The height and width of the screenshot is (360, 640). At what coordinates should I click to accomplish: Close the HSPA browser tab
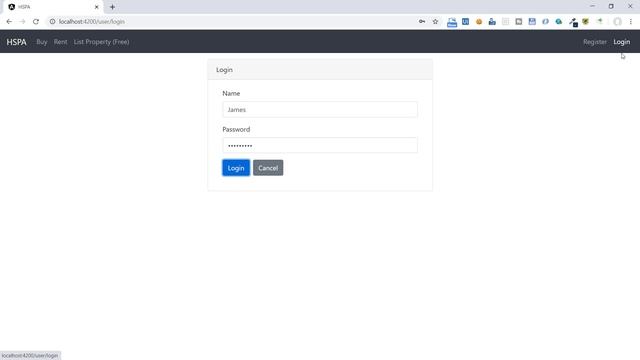(x=97, y=7)
